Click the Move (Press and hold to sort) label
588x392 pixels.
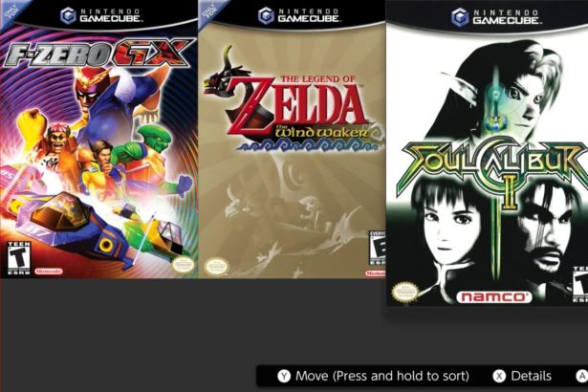382,376
